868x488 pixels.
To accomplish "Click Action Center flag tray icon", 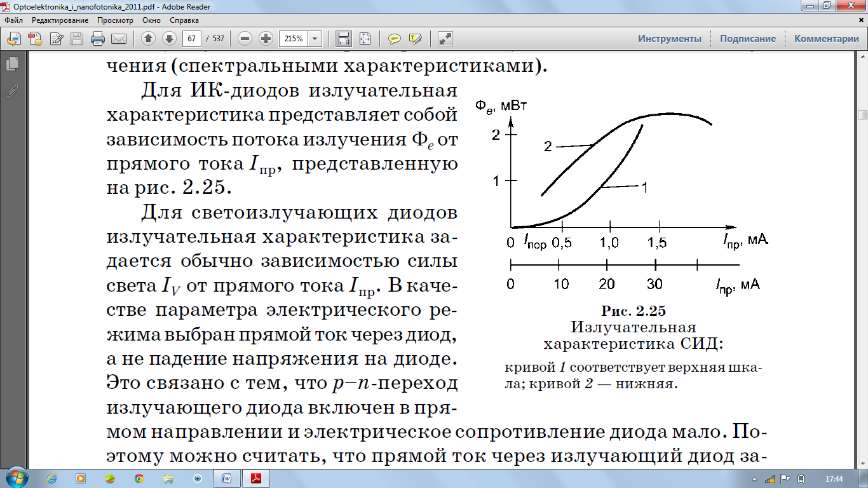I will point(785,479).
